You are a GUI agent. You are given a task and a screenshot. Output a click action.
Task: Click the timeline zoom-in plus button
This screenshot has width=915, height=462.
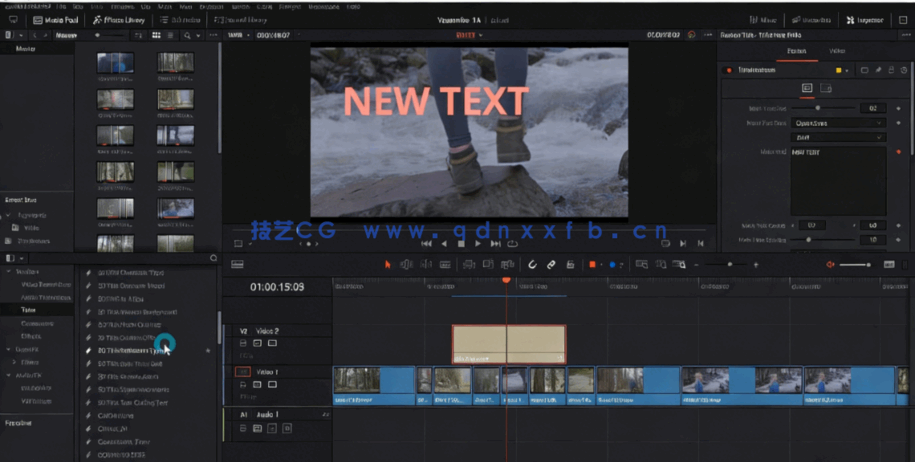[756, 265]
